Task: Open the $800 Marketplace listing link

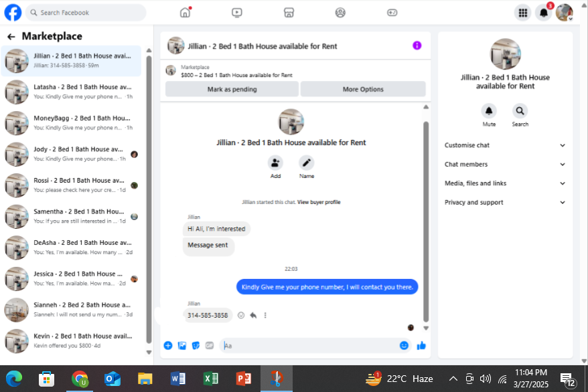Action: pos(236,75)
